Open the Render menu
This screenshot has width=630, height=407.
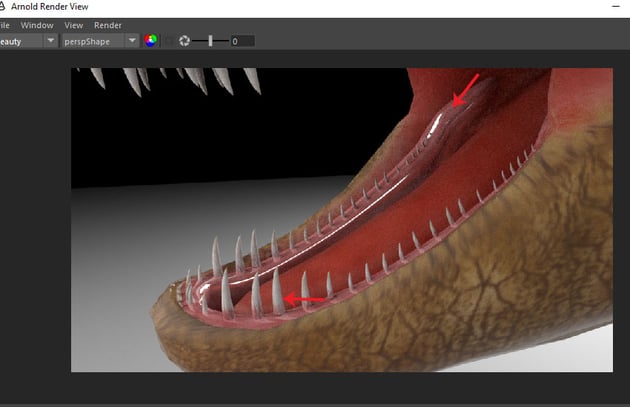point(107,24)
